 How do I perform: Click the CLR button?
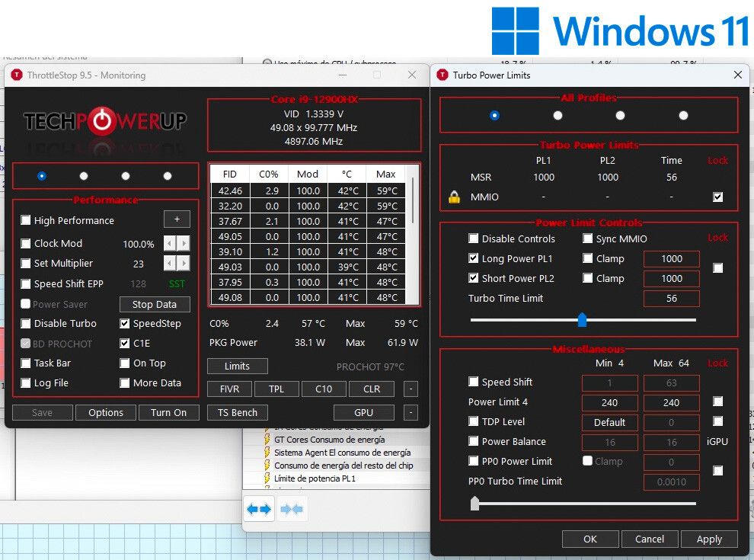[x=372, y=389]
